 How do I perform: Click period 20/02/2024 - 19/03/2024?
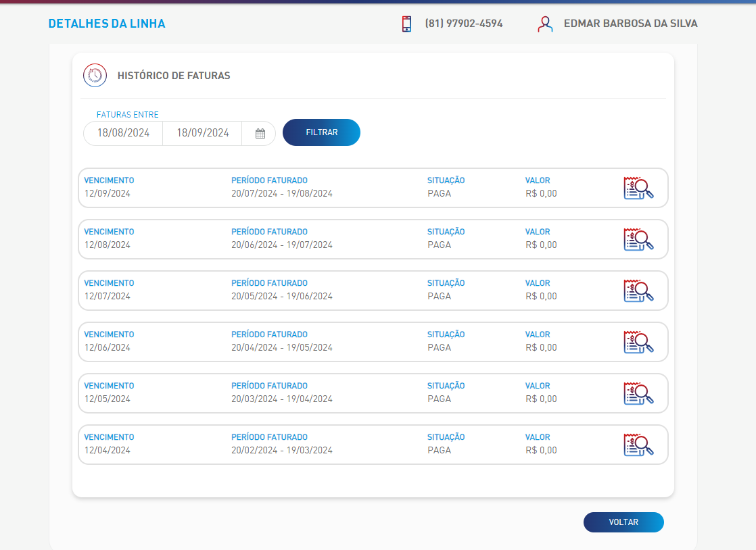(x=281, y=450)
